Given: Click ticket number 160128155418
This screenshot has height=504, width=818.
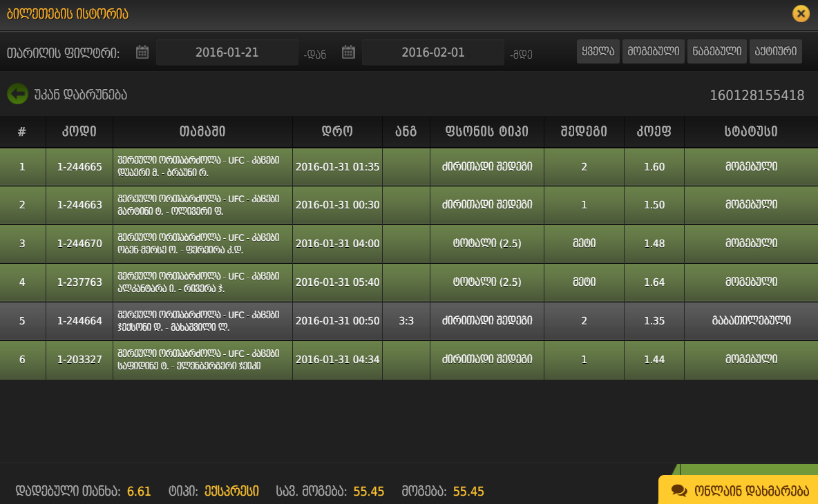Looking at the screenshot, I should 757,95.
